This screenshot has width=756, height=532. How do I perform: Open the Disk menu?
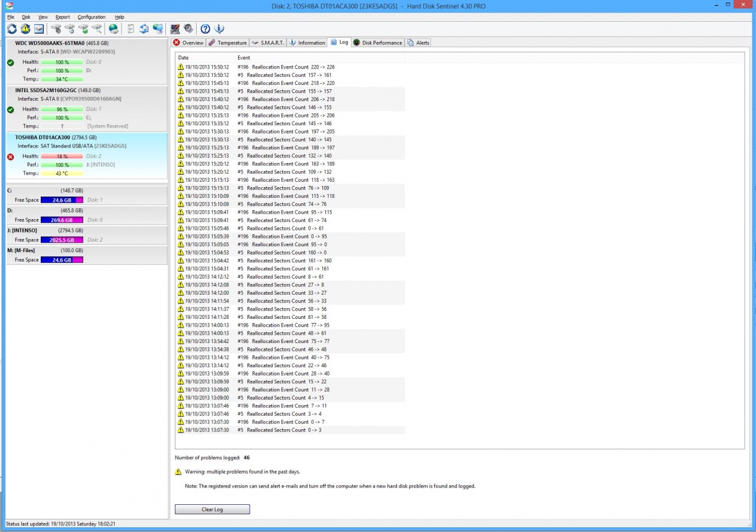[26, 17]
